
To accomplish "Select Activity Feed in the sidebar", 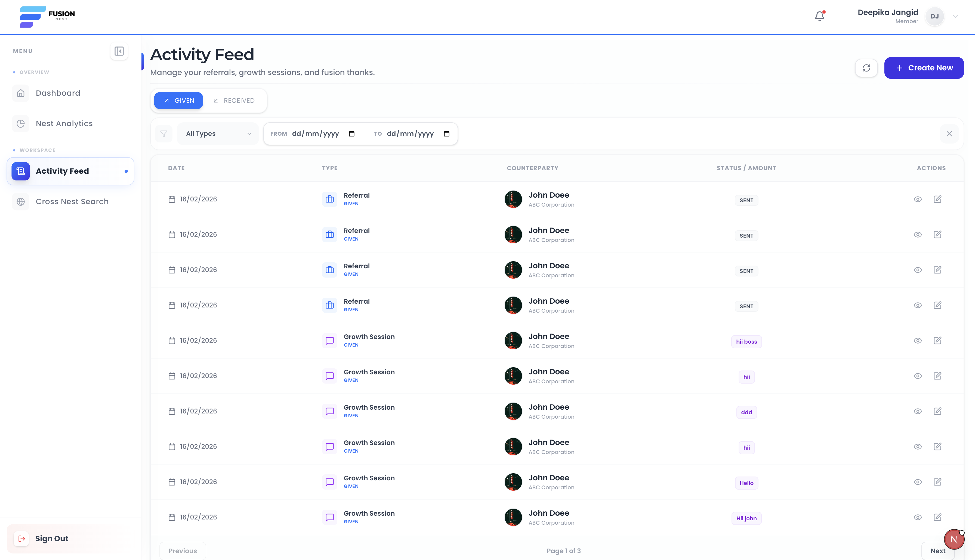I will pos(62,171).
